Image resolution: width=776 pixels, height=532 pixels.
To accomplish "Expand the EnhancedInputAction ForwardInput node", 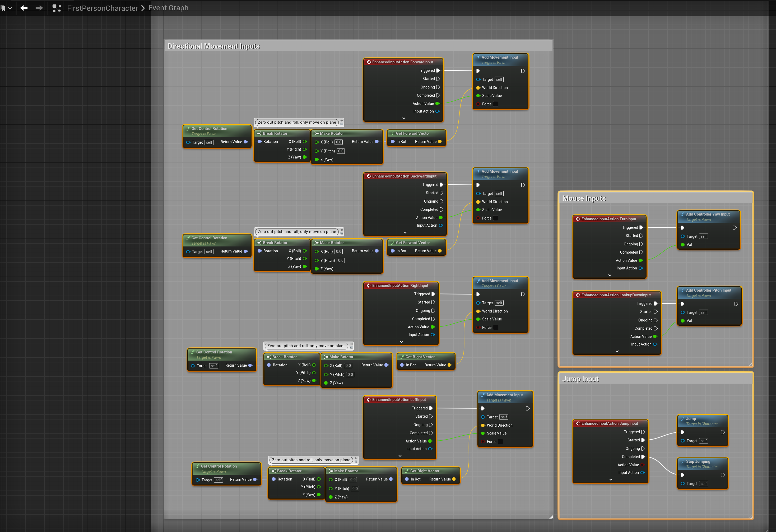I will 403,119.
